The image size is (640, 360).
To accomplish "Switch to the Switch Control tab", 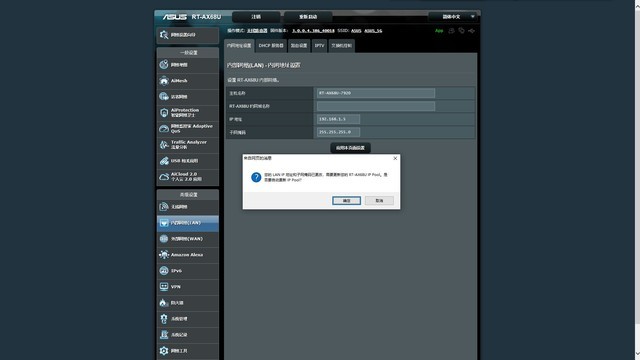I will tap(341, 46).
